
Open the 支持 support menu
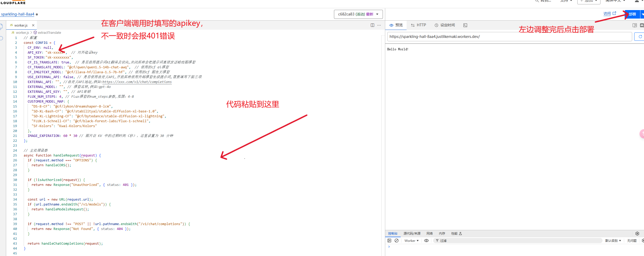(566, 1)
